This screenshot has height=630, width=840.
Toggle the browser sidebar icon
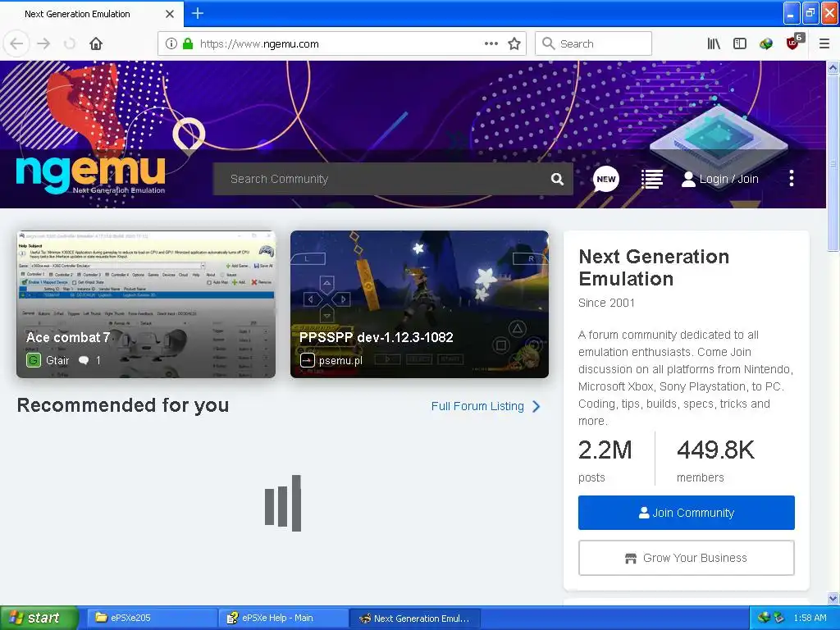point(740,43)
